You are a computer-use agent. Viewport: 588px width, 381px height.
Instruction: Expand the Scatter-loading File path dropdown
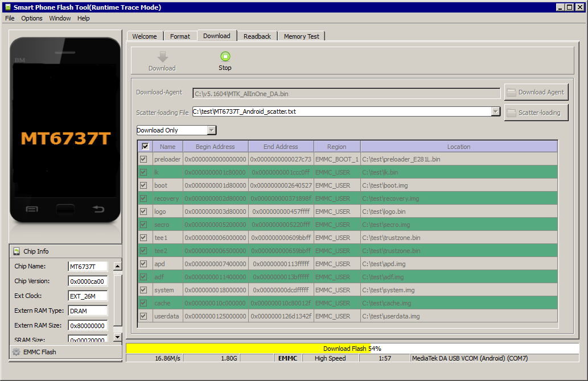496,111
